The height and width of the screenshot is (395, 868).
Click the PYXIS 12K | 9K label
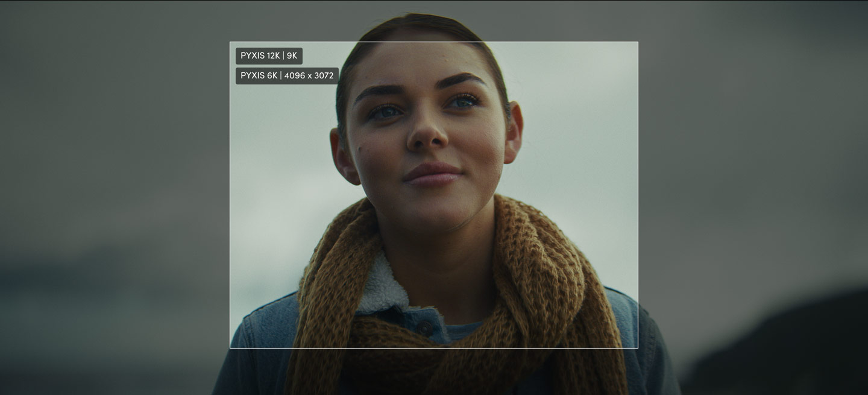pos(269,56)
